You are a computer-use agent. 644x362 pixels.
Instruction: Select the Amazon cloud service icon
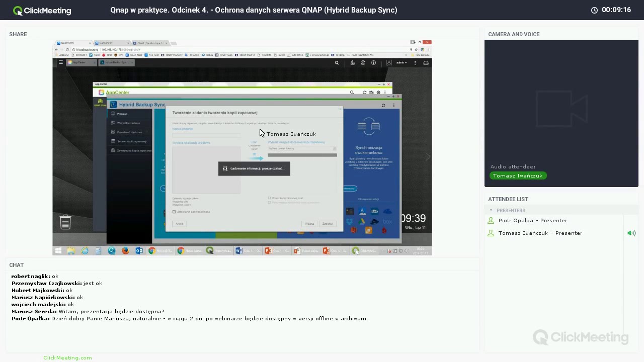(362, 212)
